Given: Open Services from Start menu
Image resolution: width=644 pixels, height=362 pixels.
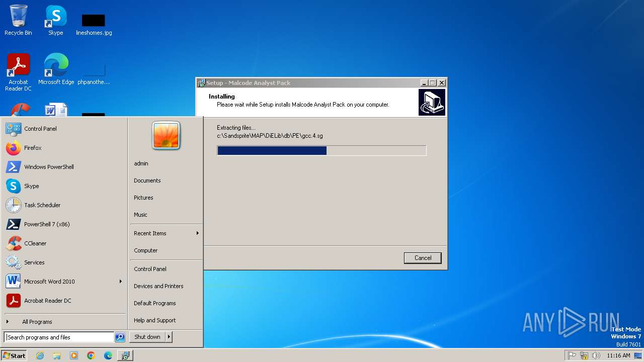Looking at the screenshot, I should 64,262.
